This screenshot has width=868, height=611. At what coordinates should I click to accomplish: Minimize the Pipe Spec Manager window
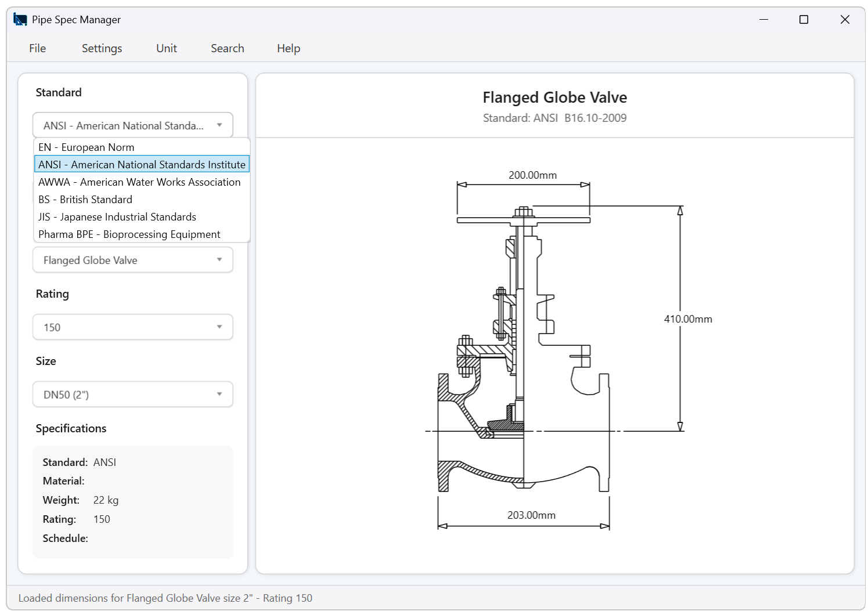pos(763,20)
